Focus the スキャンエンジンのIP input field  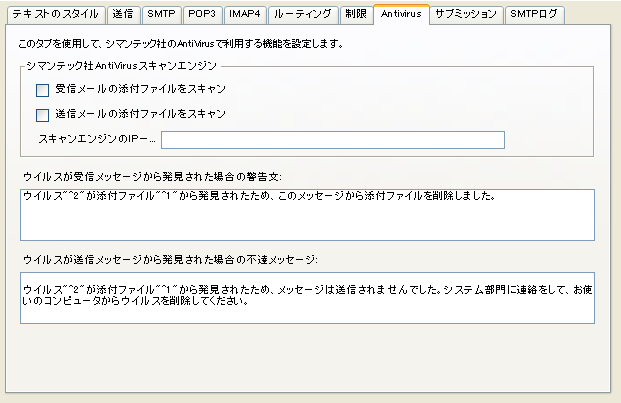(332, 139)
